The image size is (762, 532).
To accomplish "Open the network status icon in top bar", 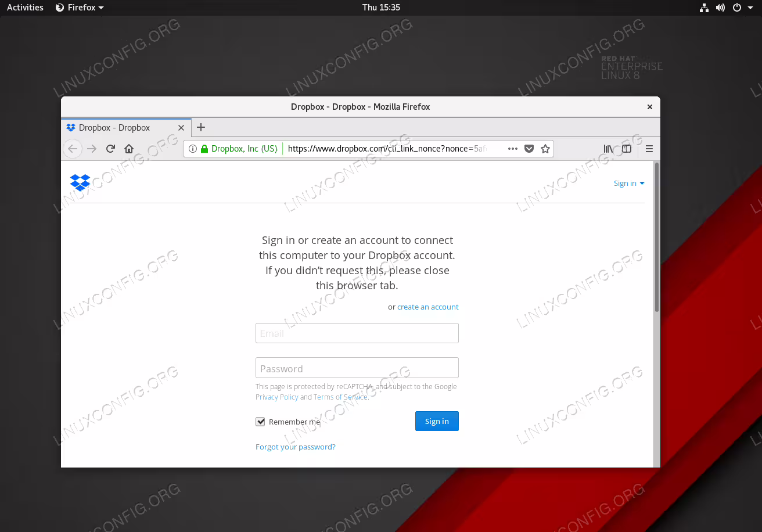I will [704, 8].
